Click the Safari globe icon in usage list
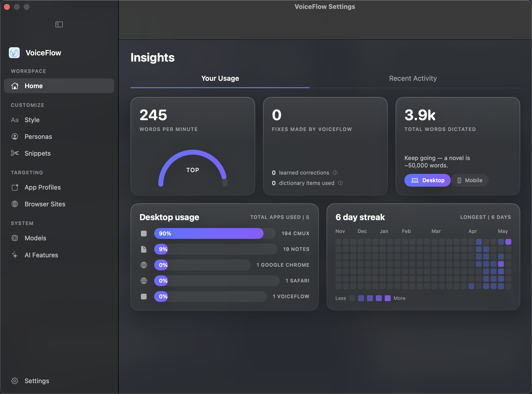 [x=144, y=281]
